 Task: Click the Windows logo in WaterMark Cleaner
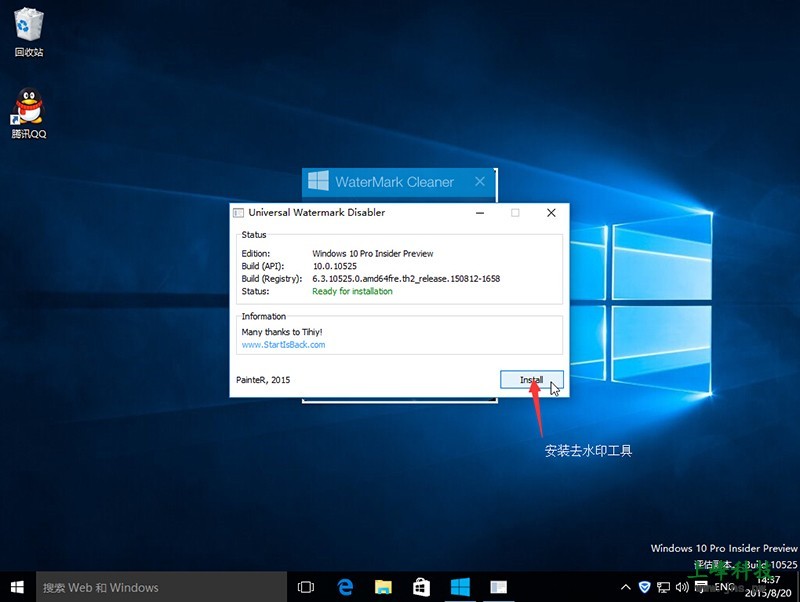[319, 181]
